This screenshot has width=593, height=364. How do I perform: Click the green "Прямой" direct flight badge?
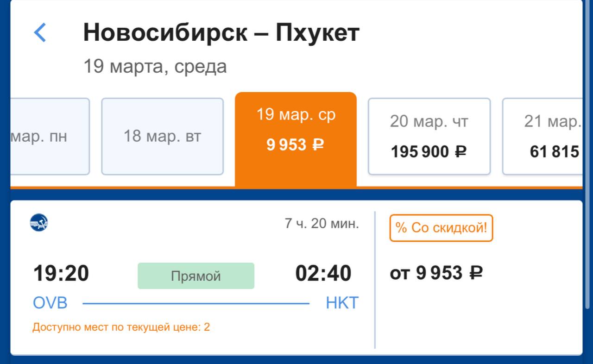point(196,276)
